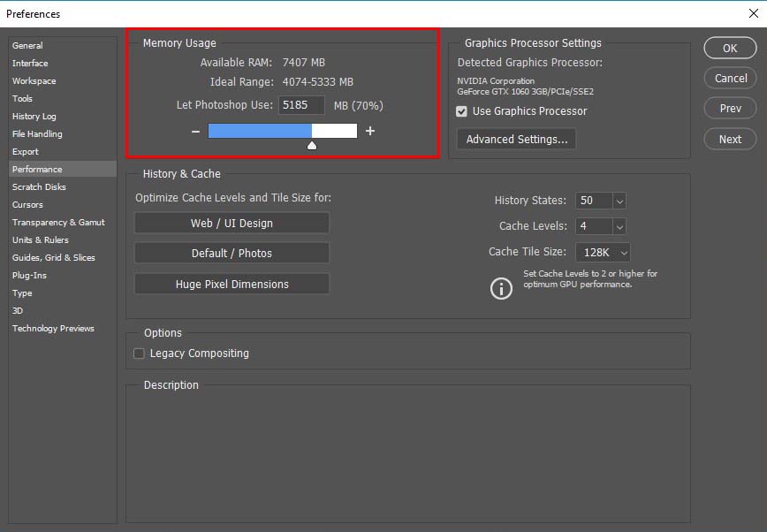Image resolution: width=767 pixels, height=532 pixels.
Task: Open the Cursors preferences section
Action: [x=32, y=204]
